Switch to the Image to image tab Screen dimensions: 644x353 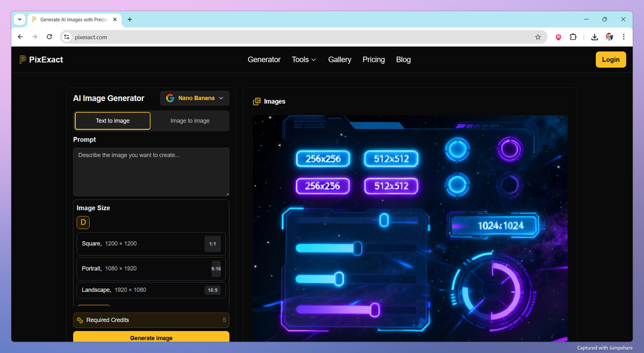[x=189, y=120]
